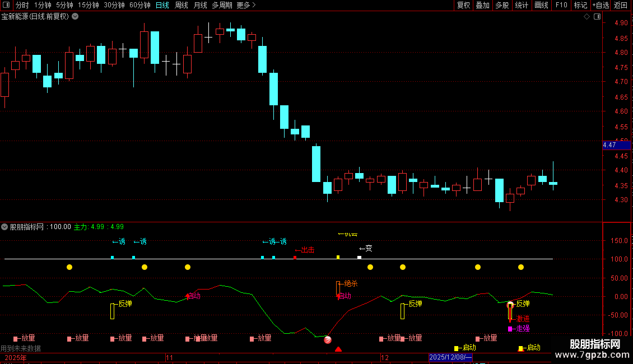Toggle the side panel icon near the price axis
This screenshot has height=364, width=633.
(597, 17)
